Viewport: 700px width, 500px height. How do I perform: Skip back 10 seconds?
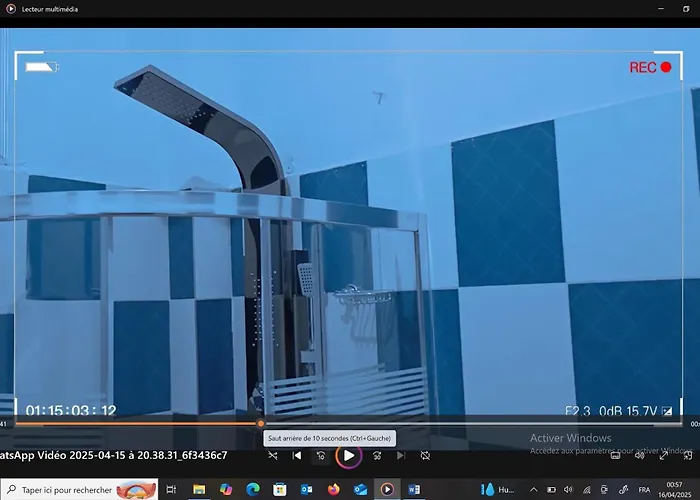tap(321, 455)
